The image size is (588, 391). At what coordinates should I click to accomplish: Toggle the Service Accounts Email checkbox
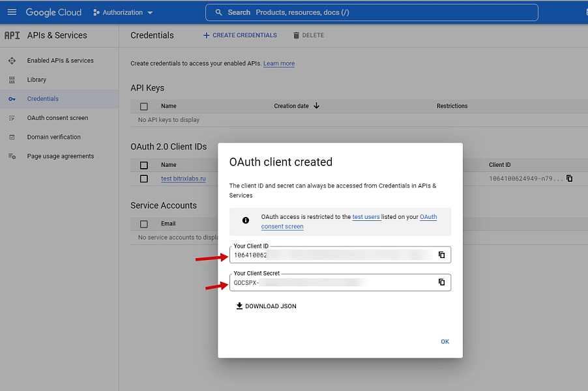pyautogui.click(x=145, y=223)
